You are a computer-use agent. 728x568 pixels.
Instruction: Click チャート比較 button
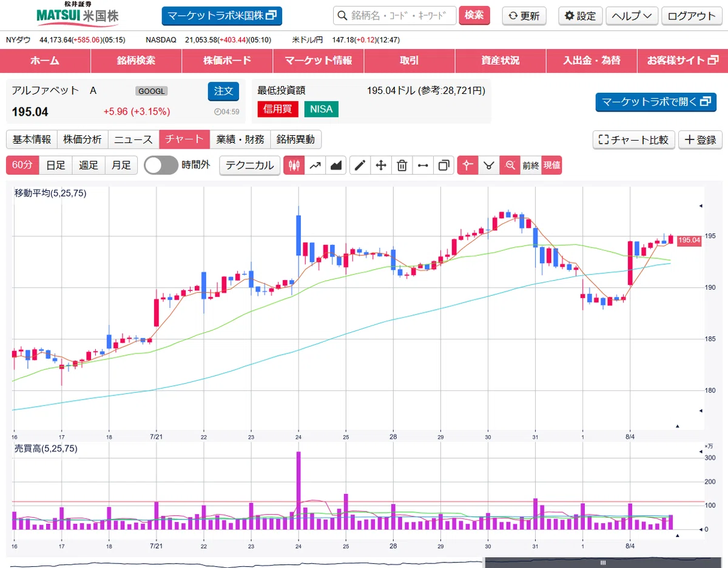tap(633, 139)
